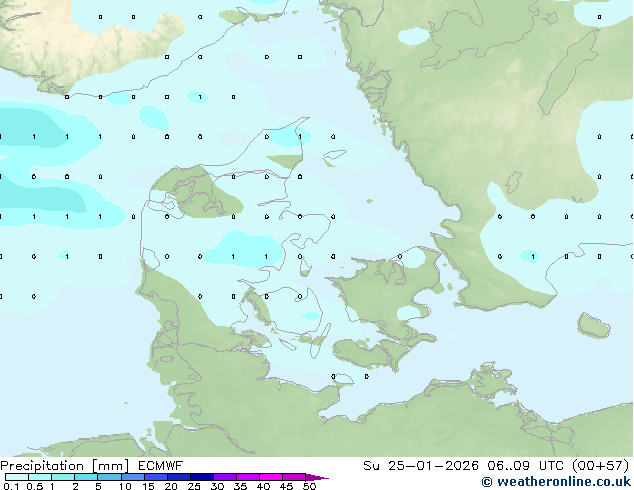Click the legend label '25'
634x490 pixels.
coord(194,486)
